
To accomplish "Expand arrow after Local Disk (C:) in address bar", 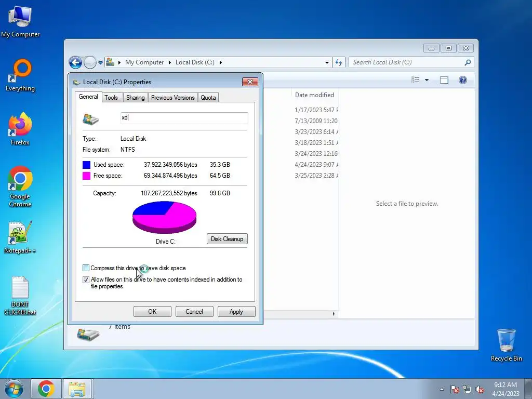I will click(x=220, y=62).
